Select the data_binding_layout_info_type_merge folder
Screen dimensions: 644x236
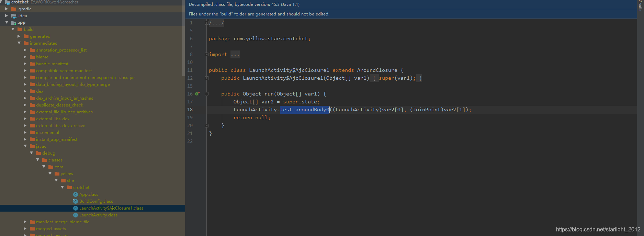pyautogui.click(x=73, y=85)
